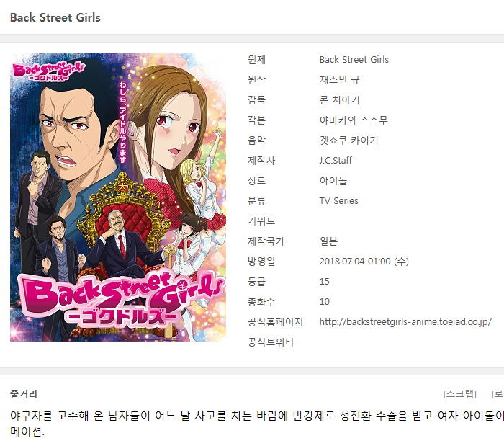Click the Back Street Girls poster image
The image size is (504, 441).
pyautogui.click(x=118, y=197)
